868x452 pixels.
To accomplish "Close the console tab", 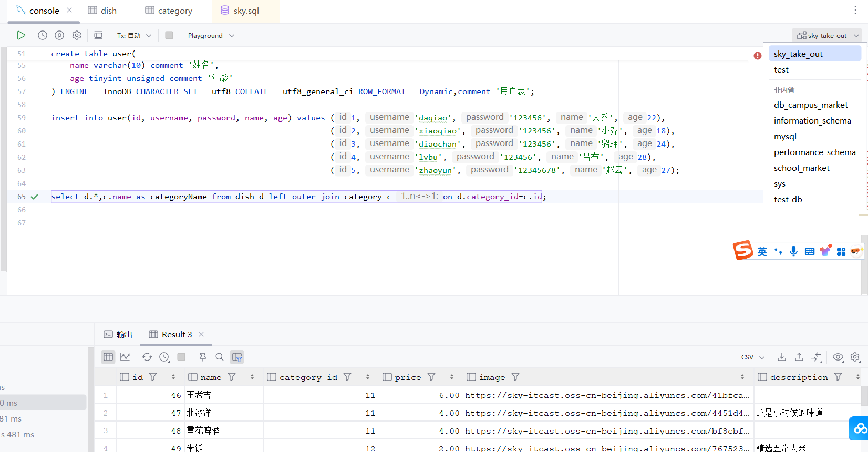I will [69, 10].
